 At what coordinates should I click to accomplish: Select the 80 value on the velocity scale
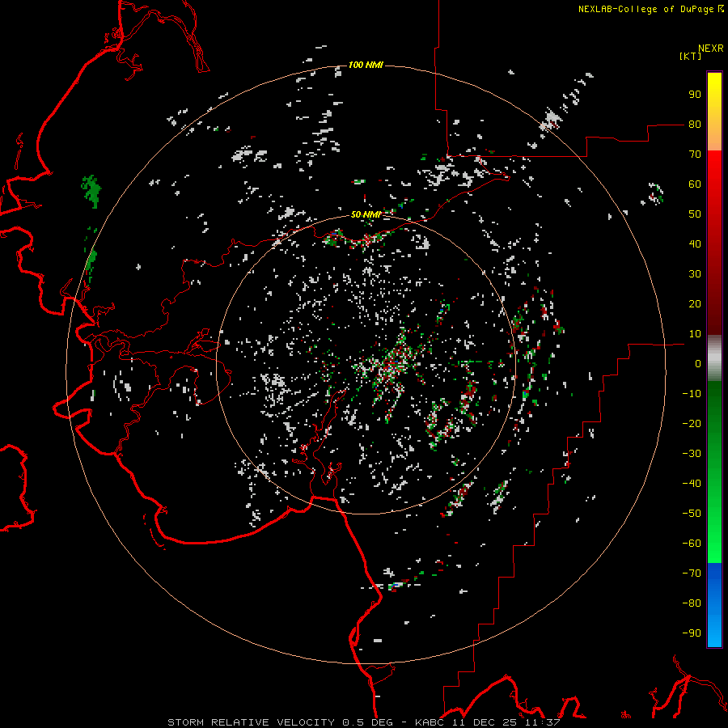(x=695, y=124)
